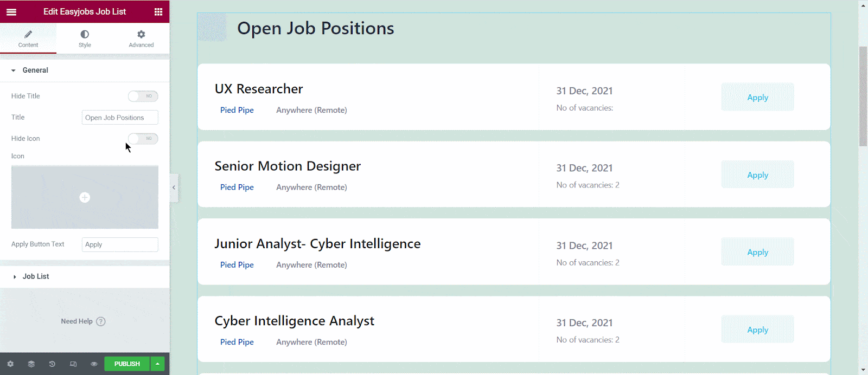
Task: Collapse the panel with the left arrow handle
Action: tap(174, 187)
